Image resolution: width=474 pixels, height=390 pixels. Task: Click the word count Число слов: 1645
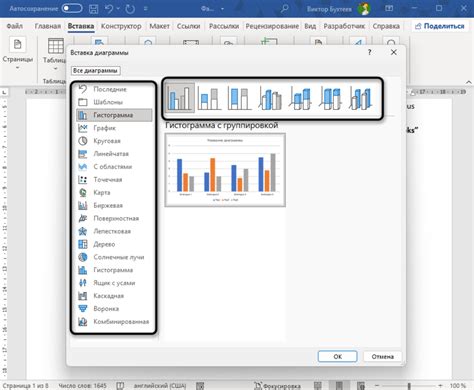tap(82, 386)
